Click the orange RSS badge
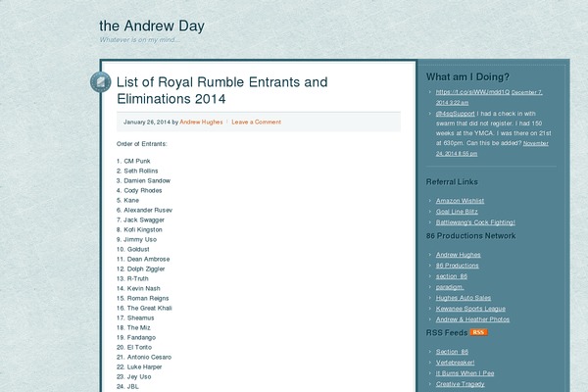Image resolution: width=588 pixels, height=392 pixels. pyautogui.click(x=478, y=332)
